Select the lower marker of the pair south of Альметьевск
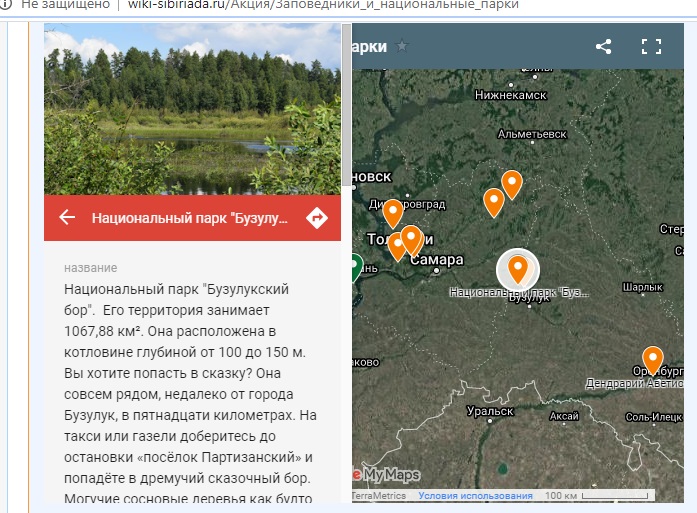 [x=493, y=203]
